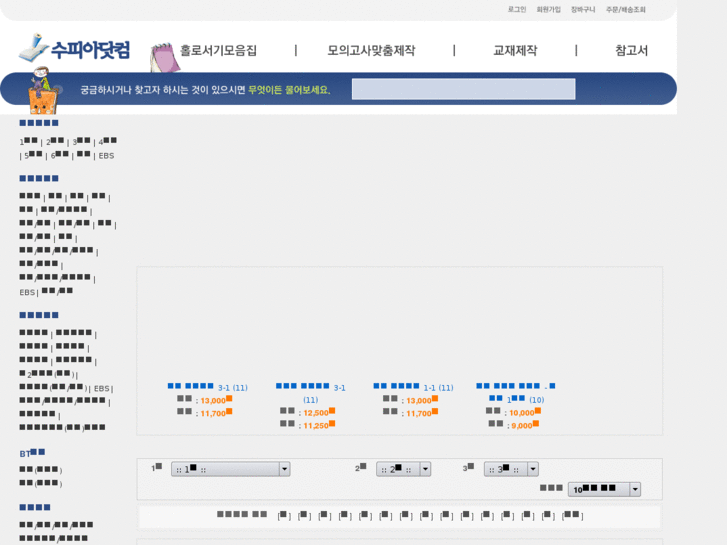This screenshot has width=727, height=545.
Task: Open the sidebar grade link starting with 4
Action: 108,141
